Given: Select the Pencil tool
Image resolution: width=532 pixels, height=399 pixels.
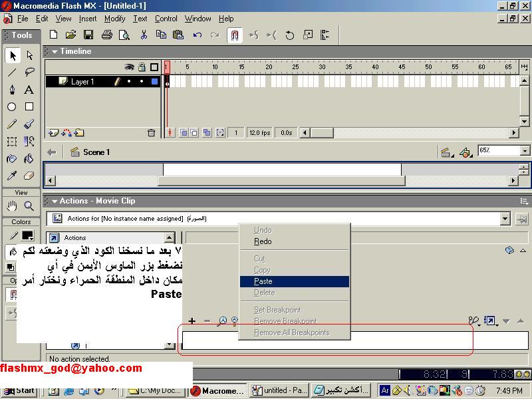Looking at the screenshot, I should coord(12,124).
